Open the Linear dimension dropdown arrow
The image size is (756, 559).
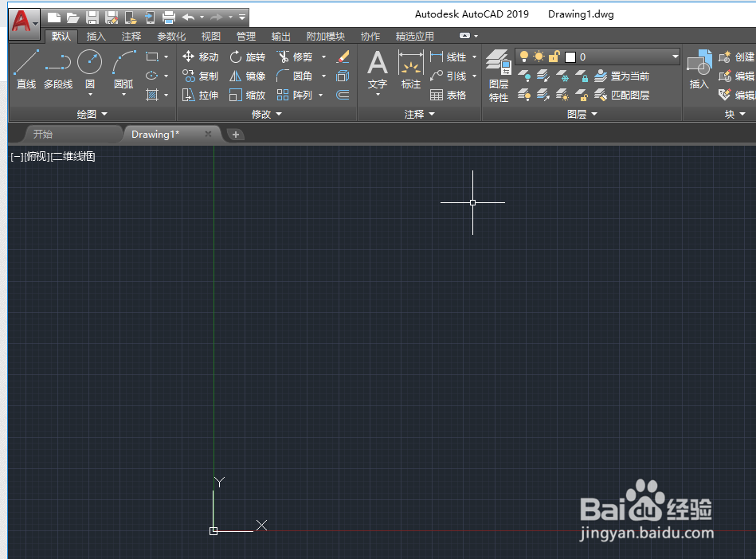[475, 57]
